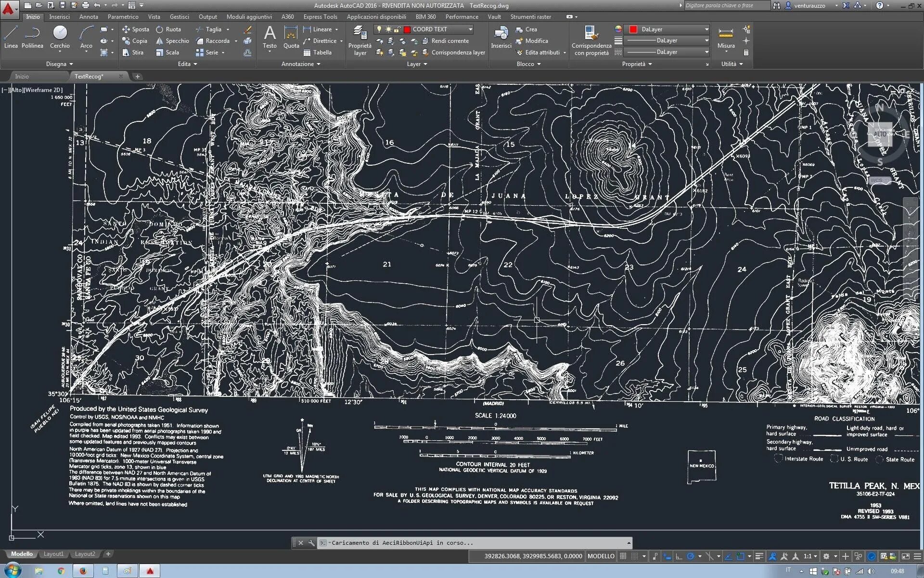
Task: Select the Specchio mirror tool
Action: [x=172, y=41]
